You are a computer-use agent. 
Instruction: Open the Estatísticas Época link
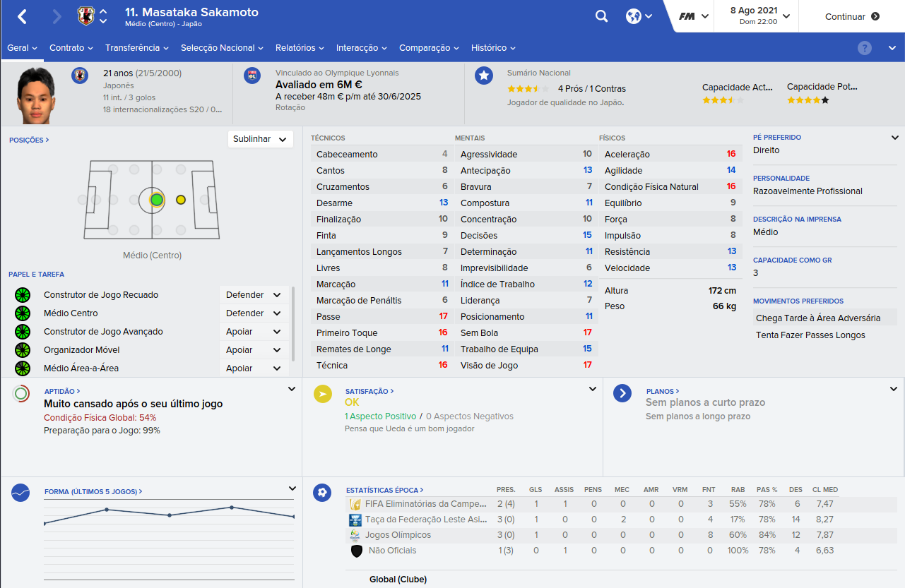pyautogui.click(x=384, y=490)
